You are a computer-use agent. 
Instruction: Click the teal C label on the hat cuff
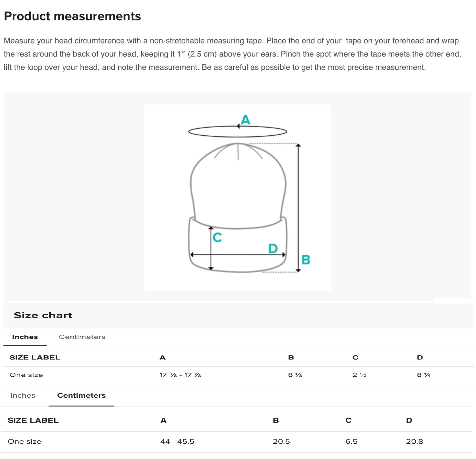[217, 237]
